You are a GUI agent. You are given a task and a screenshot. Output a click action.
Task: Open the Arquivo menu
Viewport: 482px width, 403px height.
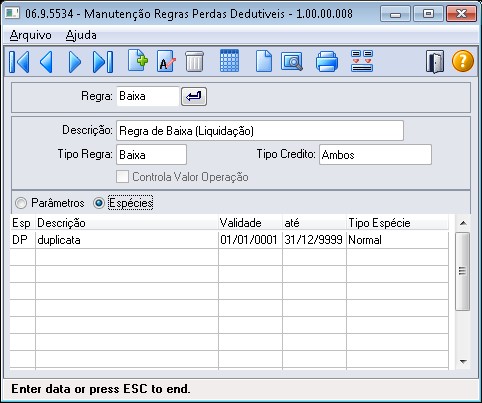[30, 35]
